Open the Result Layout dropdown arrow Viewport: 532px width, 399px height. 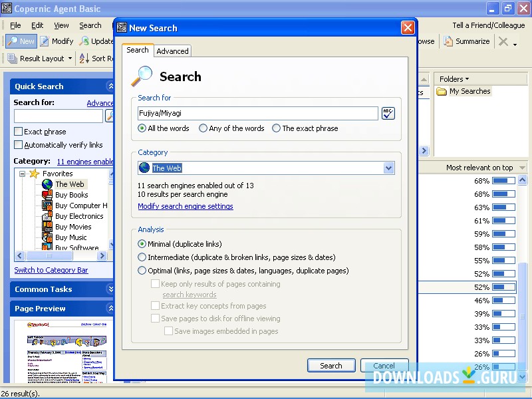coord(70,59)
